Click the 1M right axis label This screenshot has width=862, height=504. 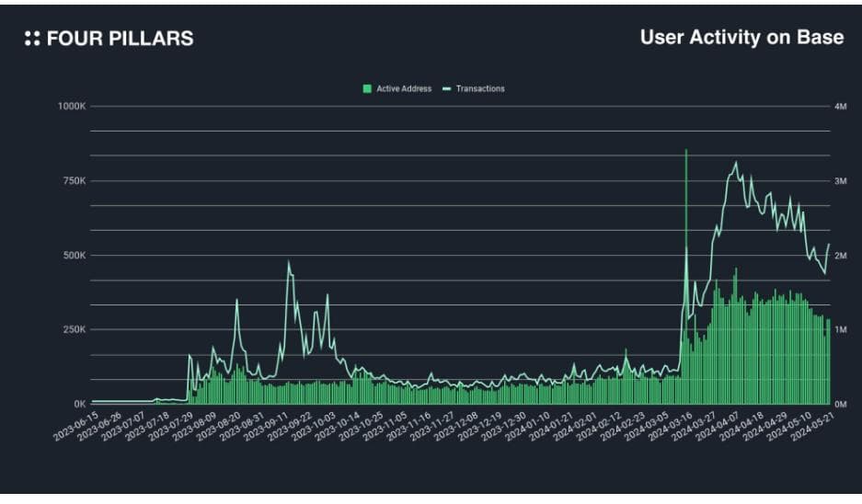[x=840, y=329]
